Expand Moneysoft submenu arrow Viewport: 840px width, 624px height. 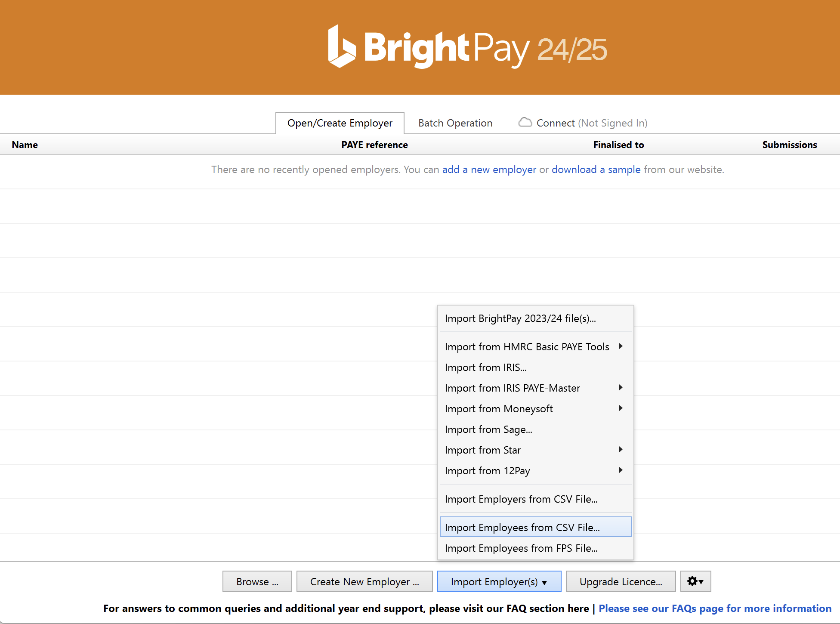621,408
